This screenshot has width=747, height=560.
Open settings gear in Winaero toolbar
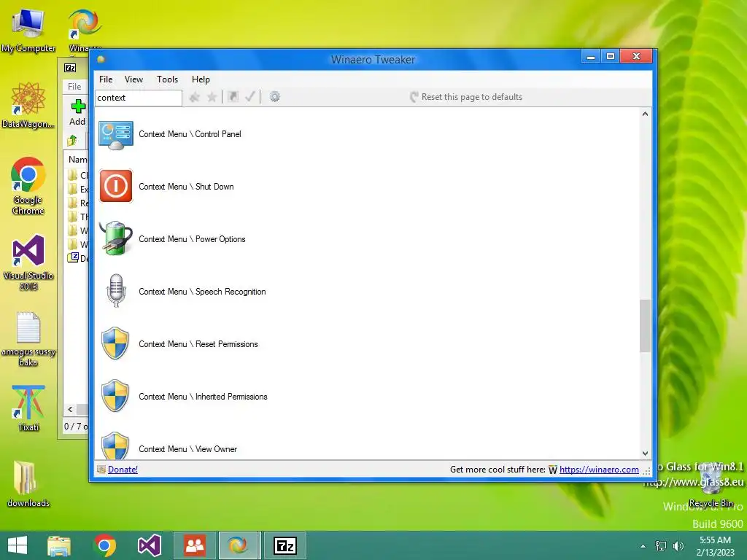tap(275, 97)
